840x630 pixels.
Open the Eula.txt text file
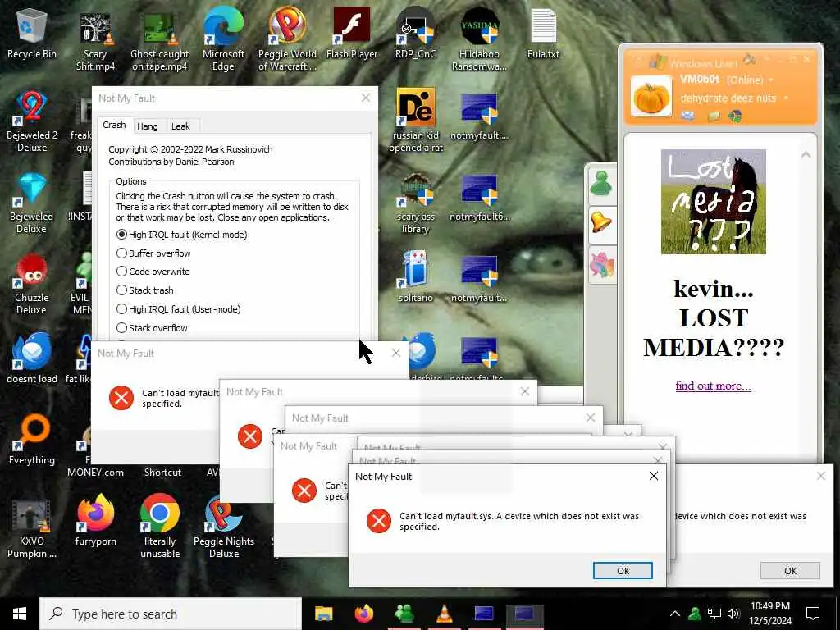(543, 33)
